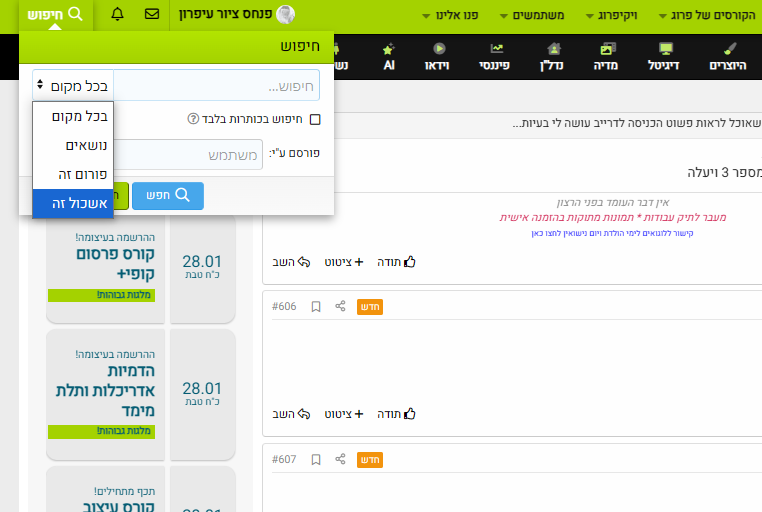Viewport: 762px width, 512px height.
Task: Expand פנו אלינו menu
Action: pos(450,16)
